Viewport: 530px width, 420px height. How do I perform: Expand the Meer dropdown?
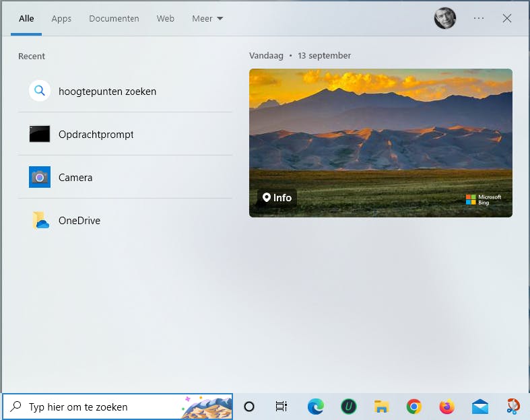point(207,19)
